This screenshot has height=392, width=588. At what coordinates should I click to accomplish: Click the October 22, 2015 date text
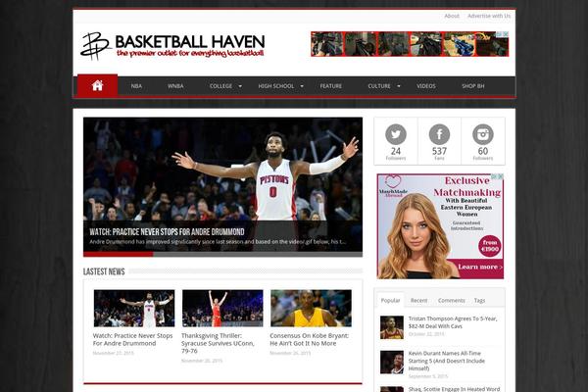pos(426,334)
